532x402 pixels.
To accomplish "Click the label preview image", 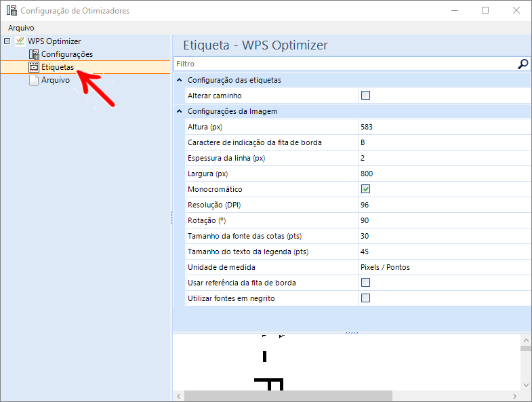I will click(346, 362).
